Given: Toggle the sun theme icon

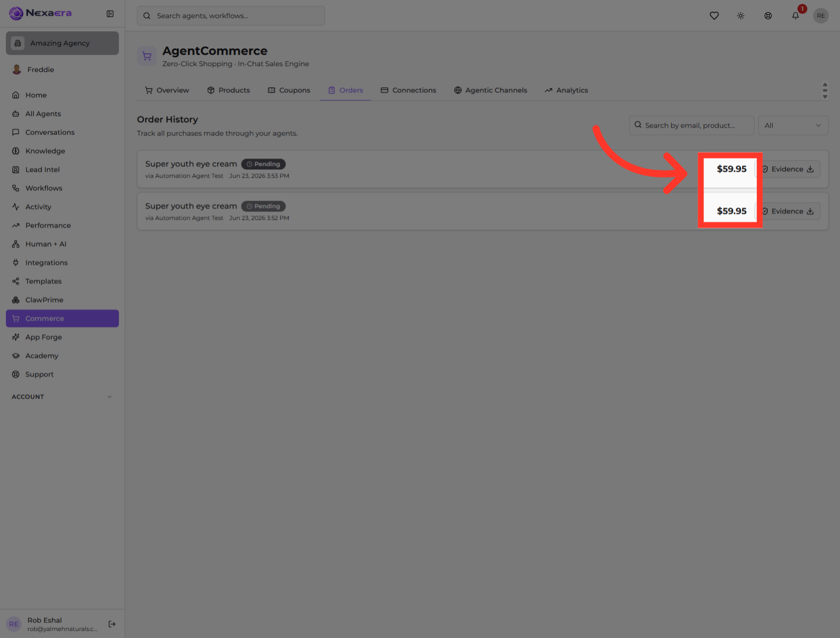Looking at the screenshot, I should [x=741, y=16].
